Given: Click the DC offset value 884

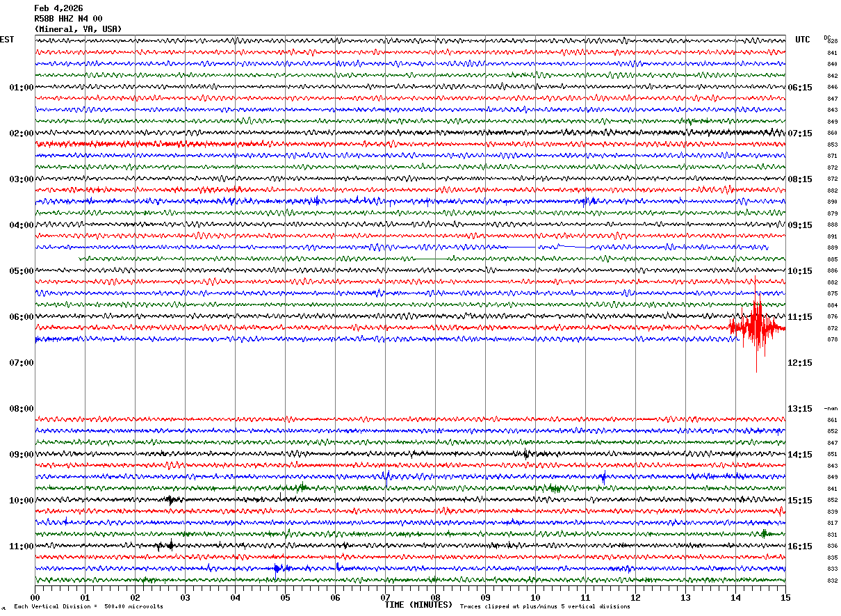Looking at the screenshot, I should tap(833, 305).
